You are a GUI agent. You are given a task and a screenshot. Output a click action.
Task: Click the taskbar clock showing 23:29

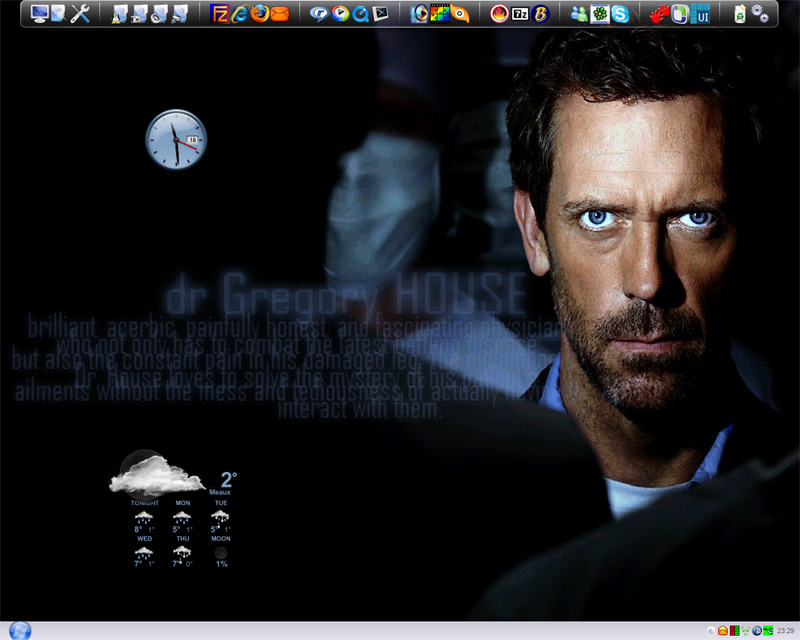(785, 631)
